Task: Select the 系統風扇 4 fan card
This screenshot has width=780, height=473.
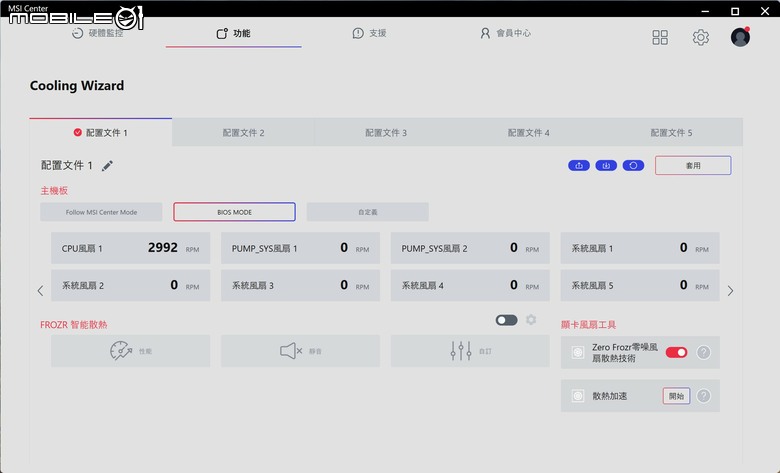Action: click(x=470, y=285)
